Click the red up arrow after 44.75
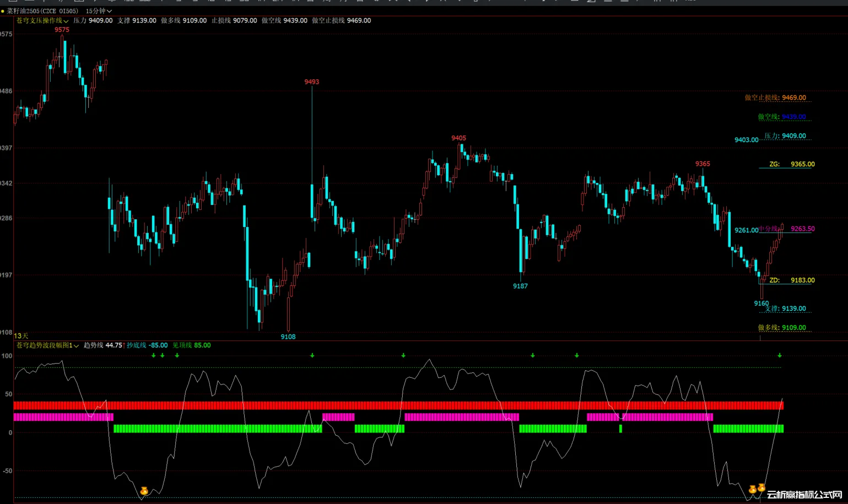Viewport: 848px width, 504px height. pyautogui.click(x=124, y=345)
